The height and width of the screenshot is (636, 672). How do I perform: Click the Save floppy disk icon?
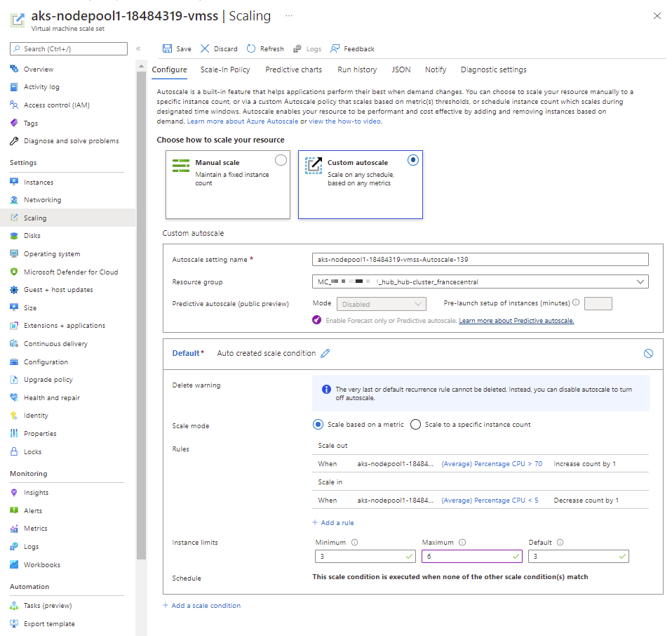167,48
